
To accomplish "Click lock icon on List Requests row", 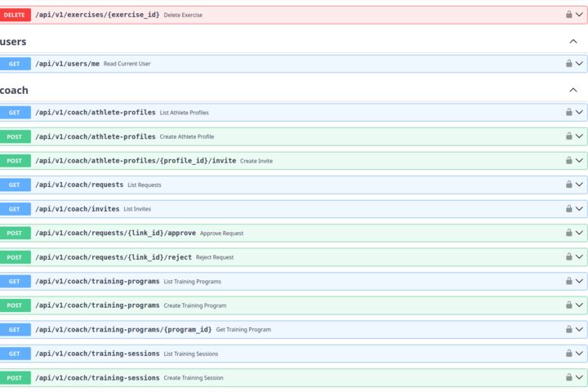I will (569, 185).
